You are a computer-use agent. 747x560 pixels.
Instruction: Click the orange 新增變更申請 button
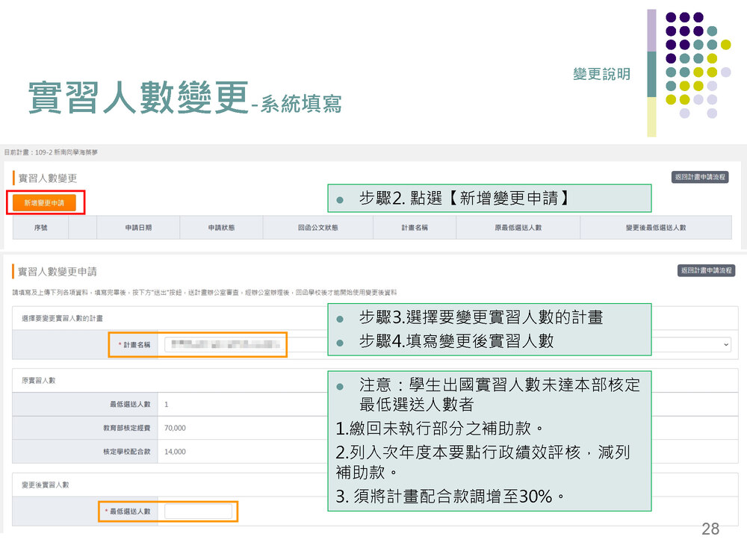click(44, 203)
